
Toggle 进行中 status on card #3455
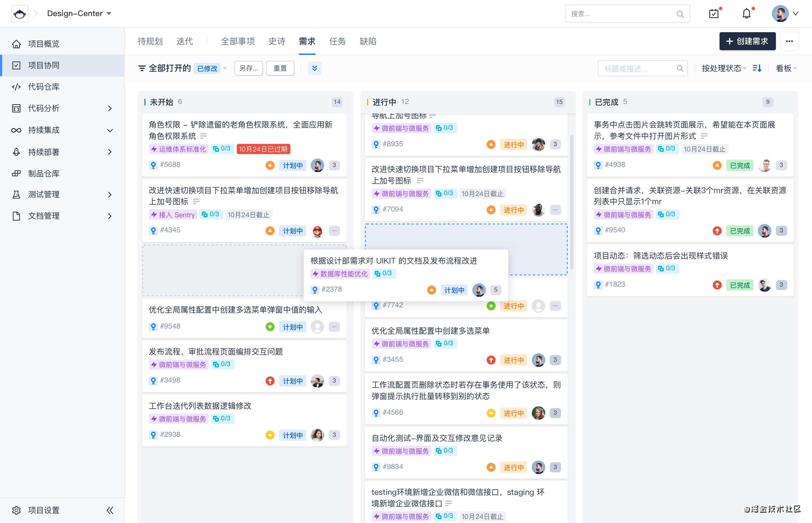tap(514, 360)
